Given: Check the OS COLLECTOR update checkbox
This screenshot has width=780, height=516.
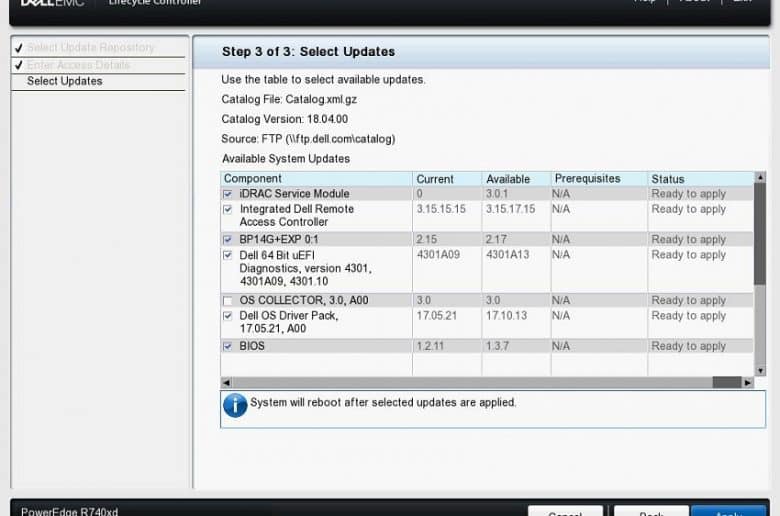Looking at the screenshot, I should click(x=228, y=301).
